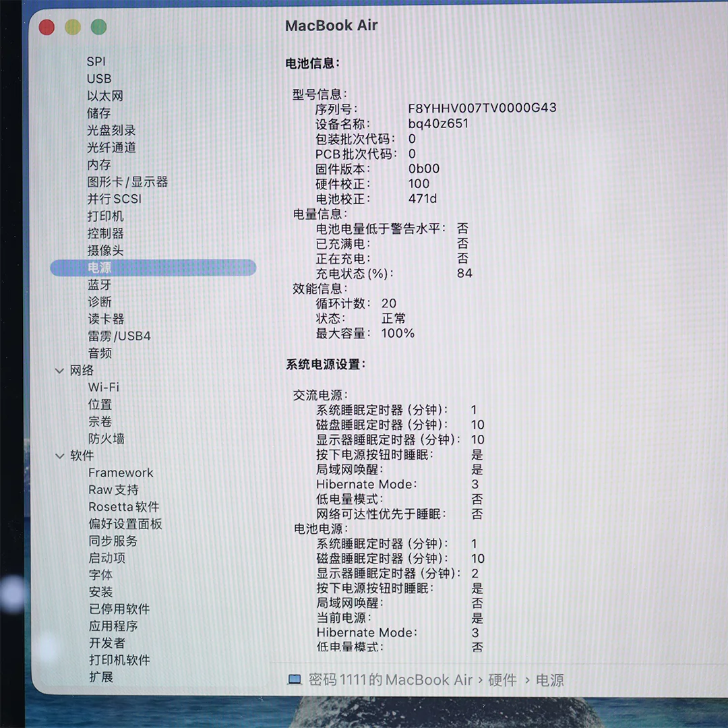Select 电源 in the sidebar
Image resolution: width=728 pixels, height=728 pixels.
(100, 268)
